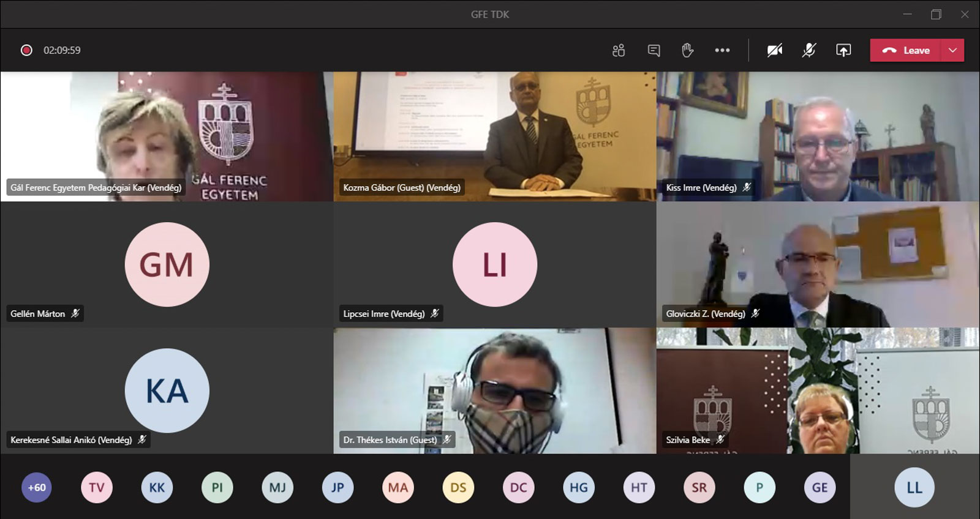Image resolution: width=980 pixels, height=519 pixels.
Task: Click the GE participant avatar
Action: click(x=820, y=488)
